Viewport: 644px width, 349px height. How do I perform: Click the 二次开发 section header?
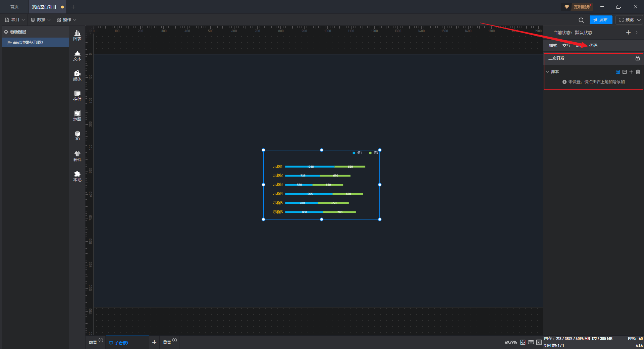(x=593, y=58)
